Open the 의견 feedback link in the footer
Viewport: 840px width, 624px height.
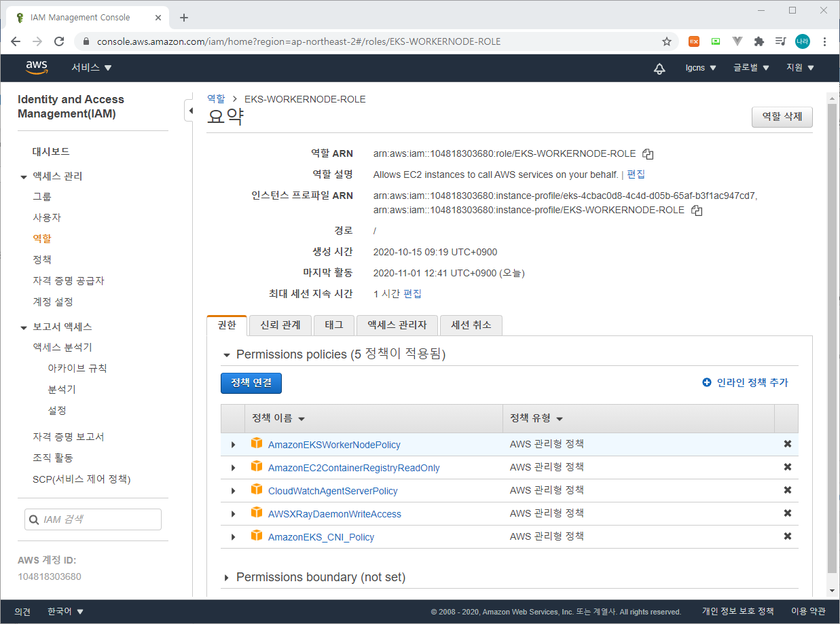22,612
